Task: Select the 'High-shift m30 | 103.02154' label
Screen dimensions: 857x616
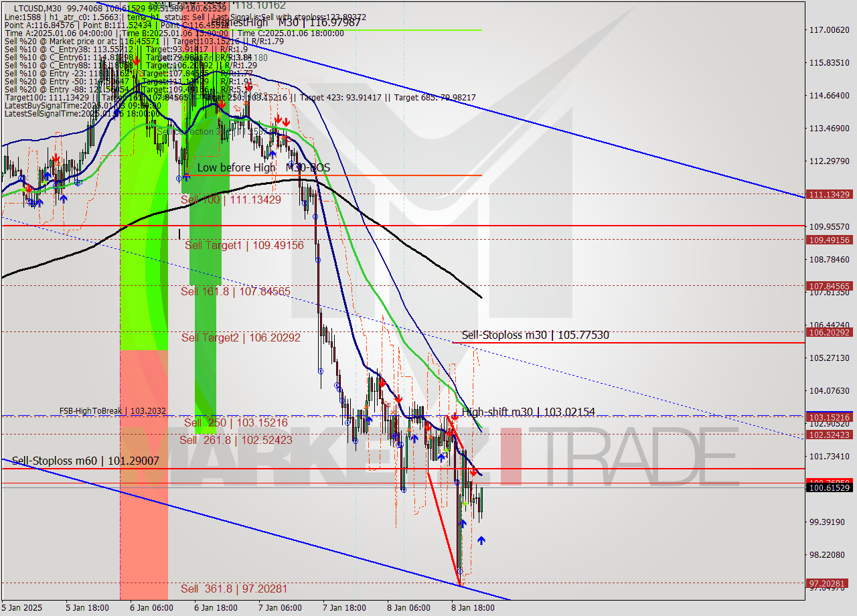Action: (528, 412)
